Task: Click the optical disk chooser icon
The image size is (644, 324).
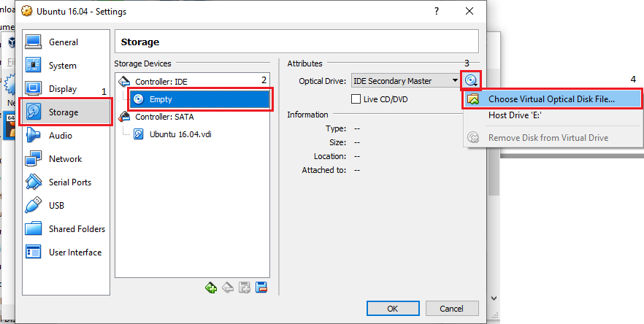Action: tap(471, 81)
